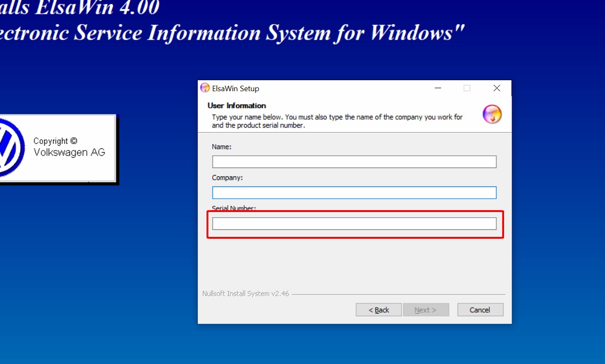Image resolution: width=605 pixels, height=364 pixels.
Task: Click the installer logo in the dialog header
Action: click(492, 114)
